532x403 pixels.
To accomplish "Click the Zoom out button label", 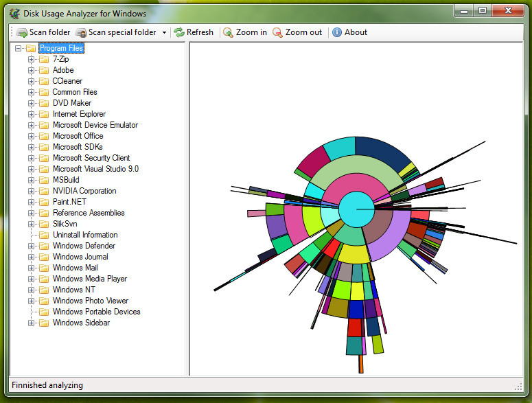I will click(303, 32).
